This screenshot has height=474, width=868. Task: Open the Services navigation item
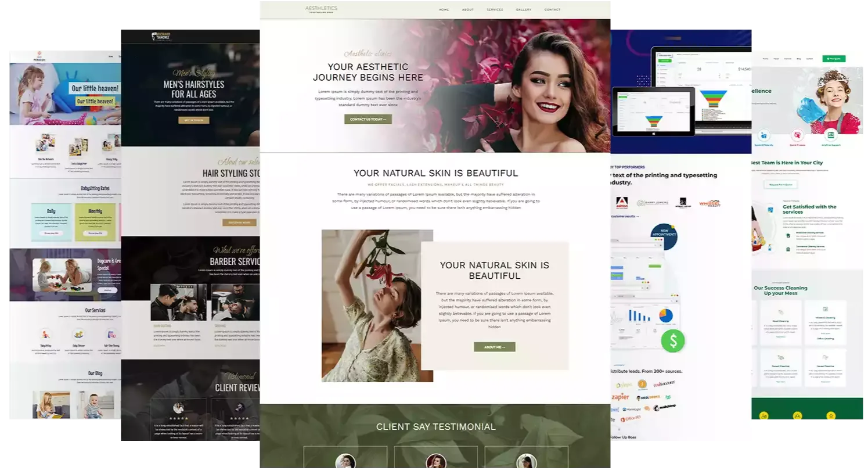[495, 10]
